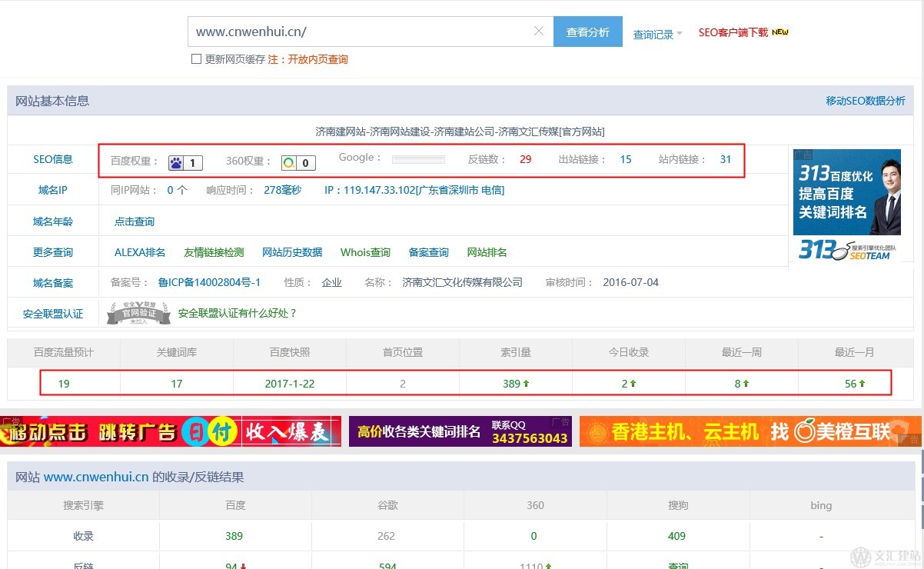
Task: Click the 移动点击 跳转广告 banner
Action: [x=171, y=431]
